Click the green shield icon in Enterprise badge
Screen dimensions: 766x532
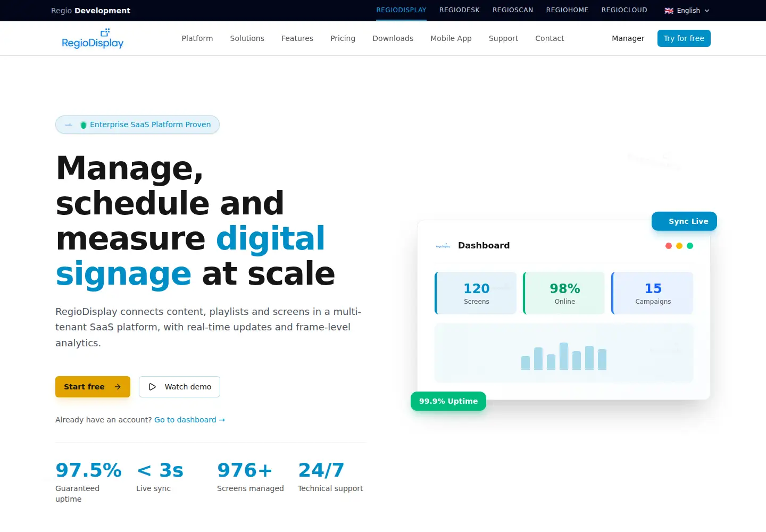[84, 125]
